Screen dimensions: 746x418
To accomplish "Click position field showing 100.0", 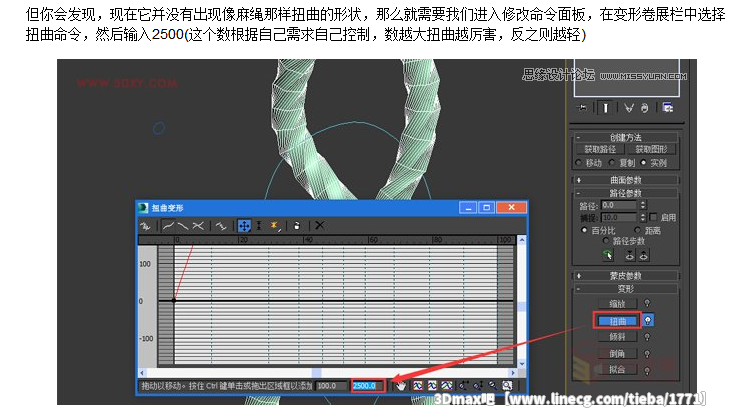I will point(331,386).
